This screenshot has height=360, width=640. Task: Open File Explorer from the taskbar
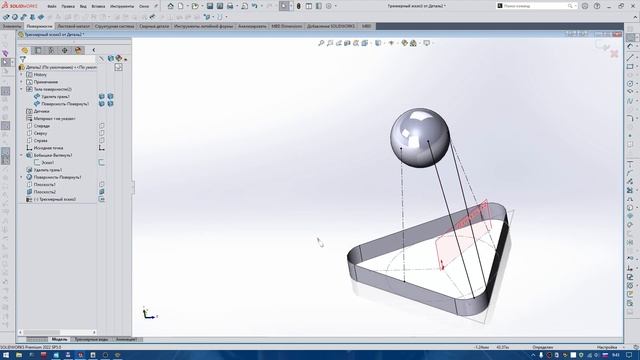[x=19, y=355]
